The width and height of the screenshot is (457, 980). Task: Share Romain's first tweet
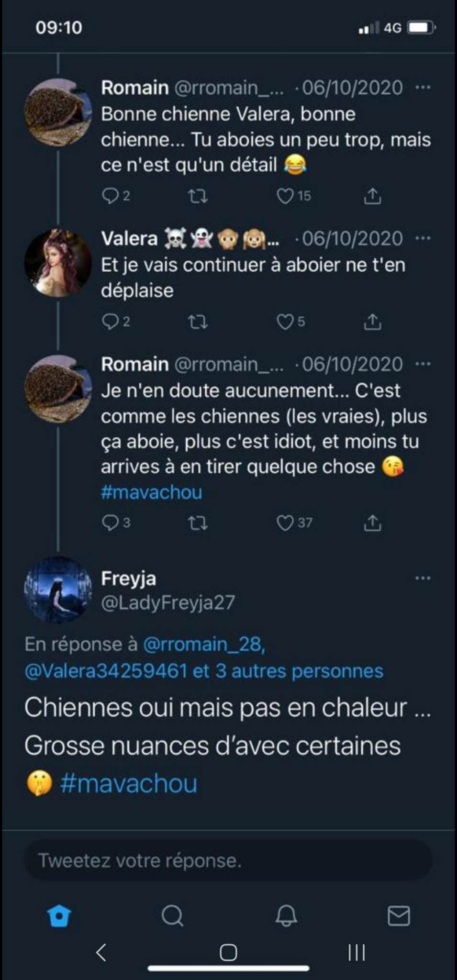coord(372,196)
